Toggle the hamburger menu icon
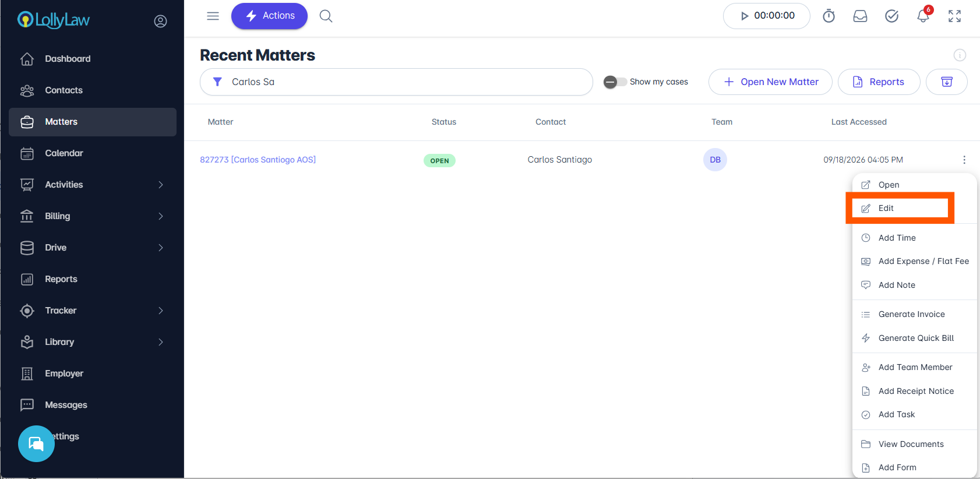This screenshot has width=980, height=479. pyautogui.click(x=213, y=16)
